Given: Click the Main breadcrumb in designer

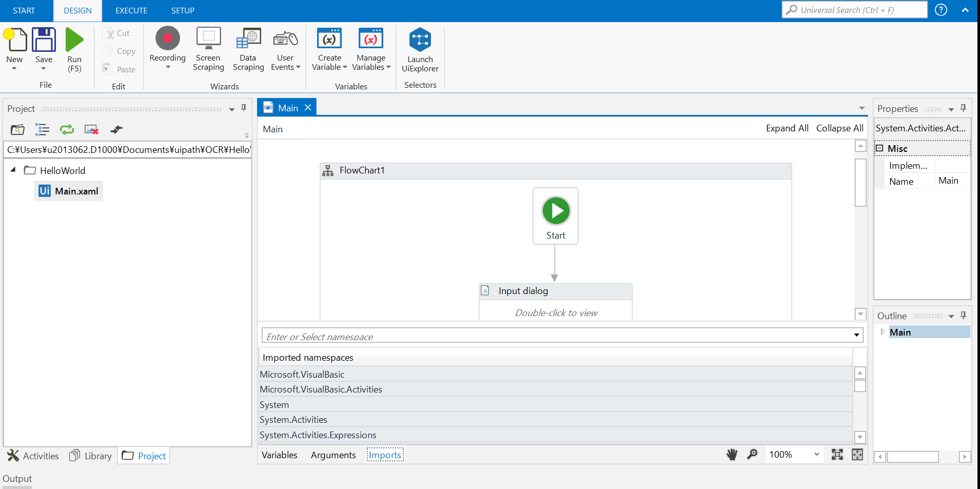Looking at the screenshot, I should point(273,129).
